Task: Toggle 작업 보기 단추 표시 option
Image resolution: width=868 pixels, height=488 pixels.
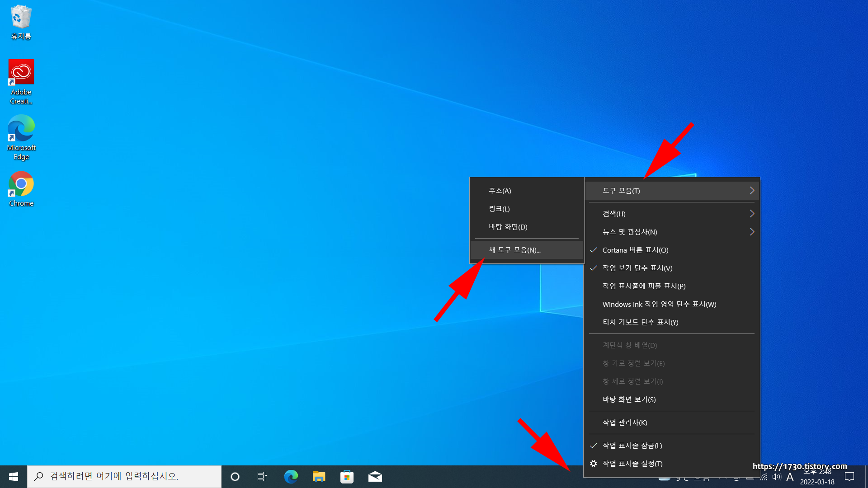Action: click(x=637, y=268)
